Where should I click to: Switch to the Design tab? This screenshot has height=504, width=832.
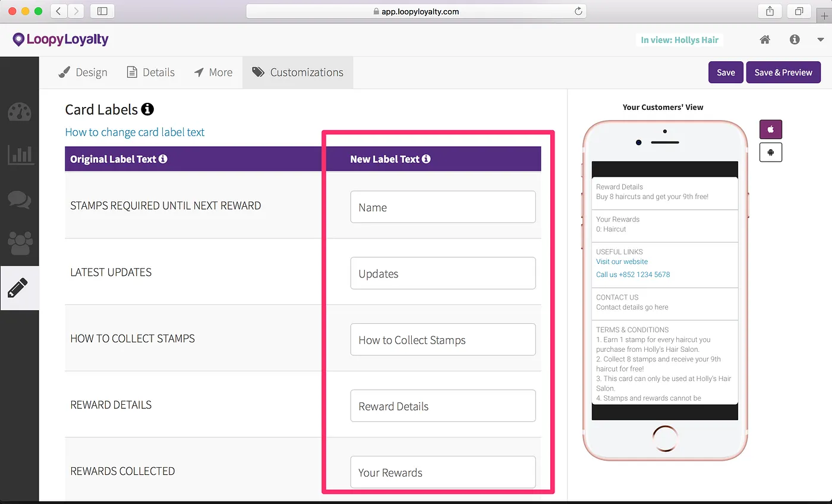click(83, 73)
